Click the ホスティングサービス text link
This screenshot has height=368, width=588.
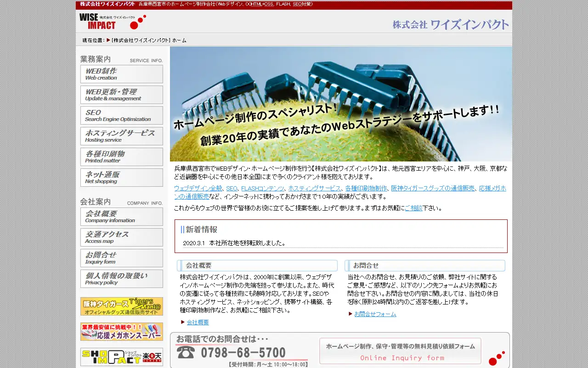pyautogui.click(x=315, y=189)
